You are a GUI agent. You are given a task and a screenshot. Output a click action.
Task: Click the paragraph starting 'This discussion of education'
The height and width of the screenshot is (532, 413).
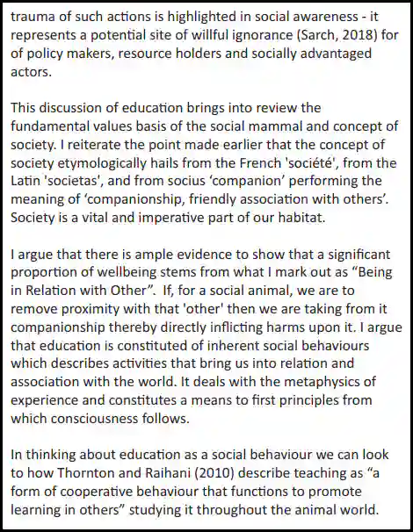204,163
